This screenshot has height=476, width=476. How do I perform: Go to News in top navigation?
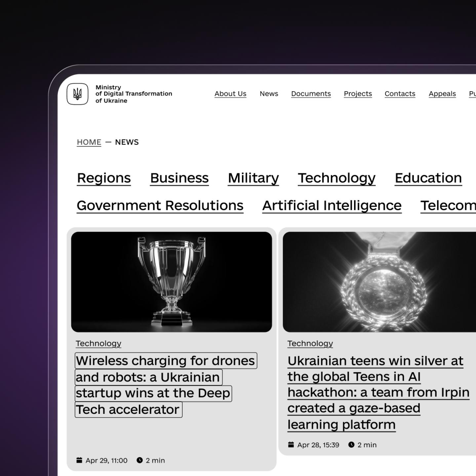click(269, 94)
